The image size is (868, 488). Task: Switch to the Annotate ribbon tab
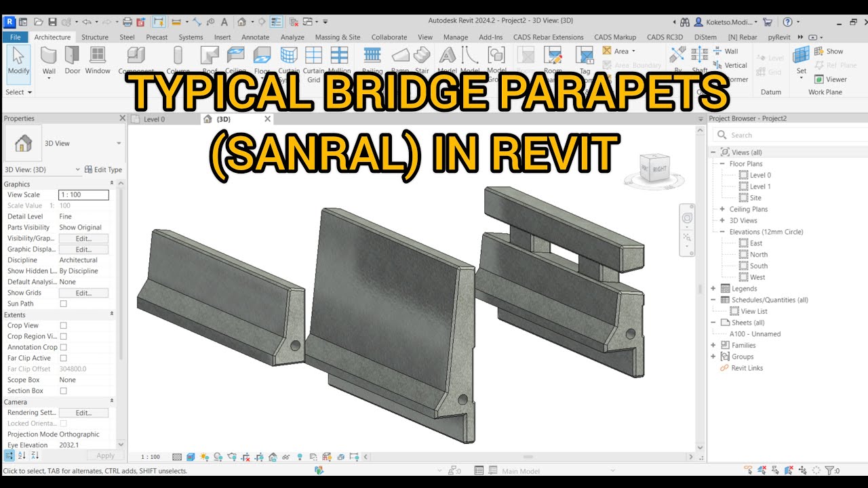[256, 37]
